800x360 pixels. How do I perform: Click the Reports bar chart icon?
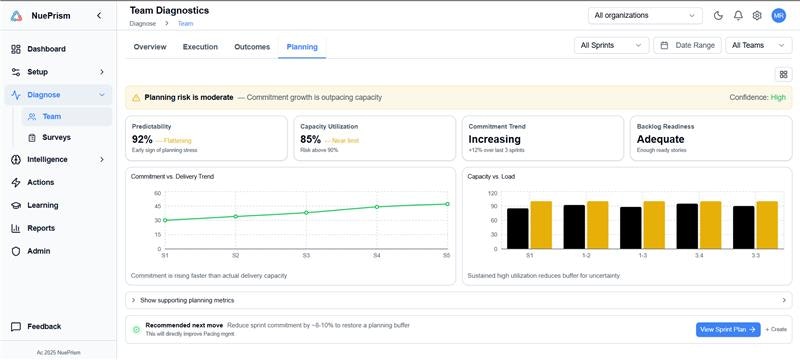click(x=16, y=228)
